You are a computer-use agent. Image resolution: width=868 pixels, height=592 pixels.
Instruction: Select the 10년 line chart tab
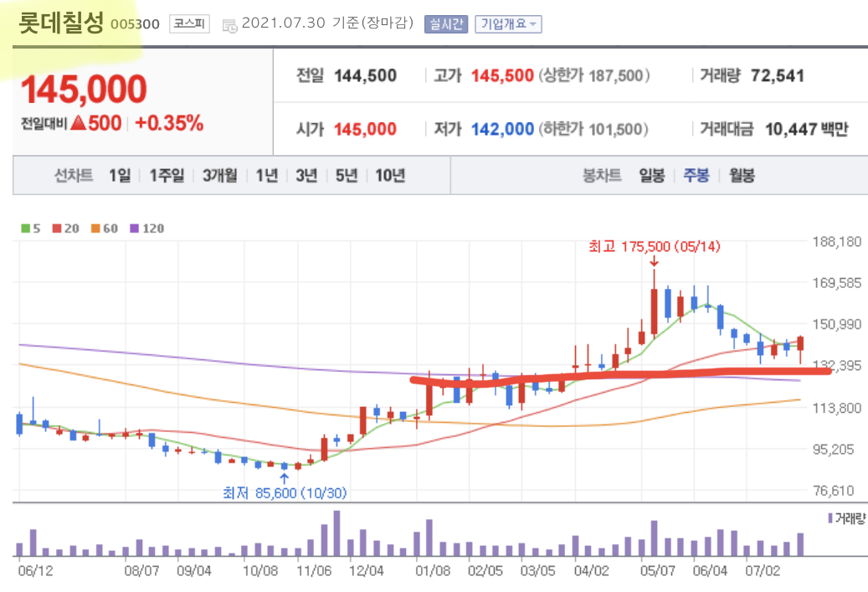point(390,176)
